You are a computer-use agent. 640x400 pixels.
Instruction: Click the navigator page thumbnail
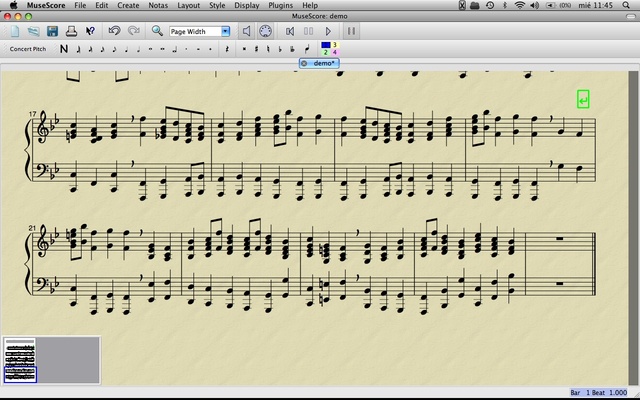click(20, 360)
